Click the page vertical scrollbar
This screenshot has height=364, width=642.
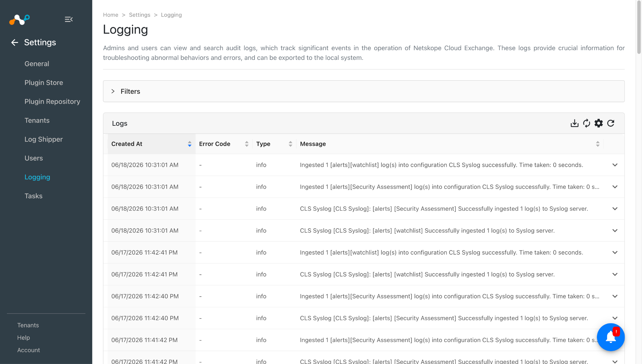639,28
